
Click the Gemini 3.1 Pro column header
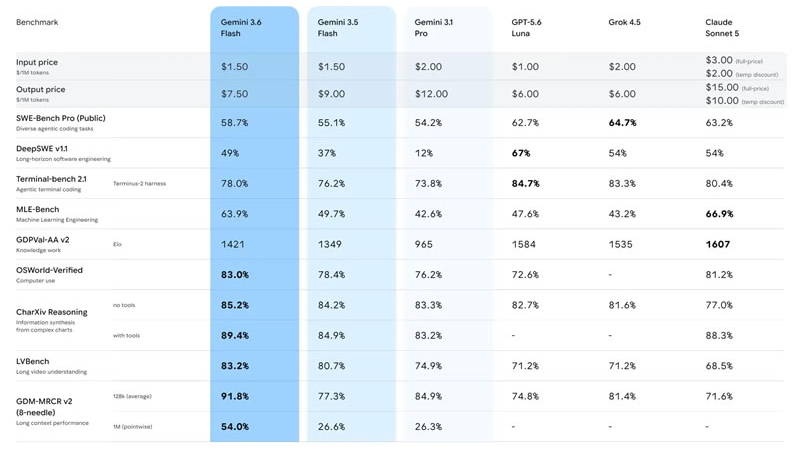click(434, 28)
